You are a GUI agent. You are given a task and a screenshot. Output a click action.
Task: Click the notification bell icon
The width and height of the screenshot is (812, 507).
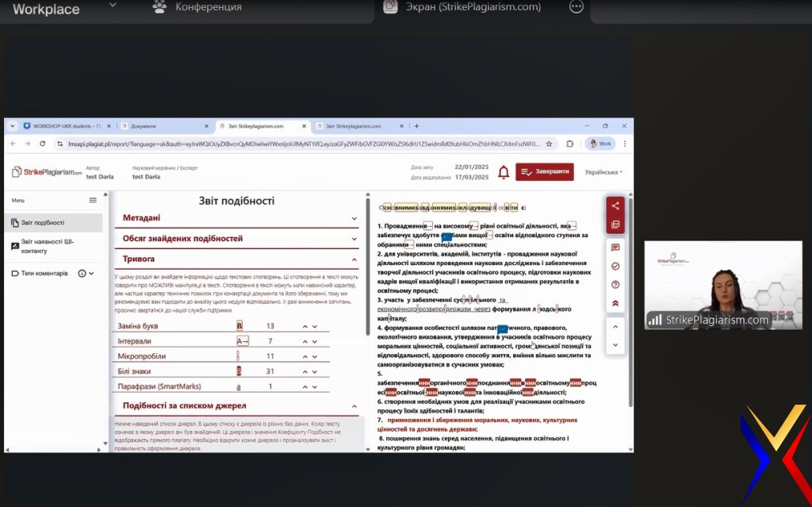pyautogui.click(x=503, y=172)
